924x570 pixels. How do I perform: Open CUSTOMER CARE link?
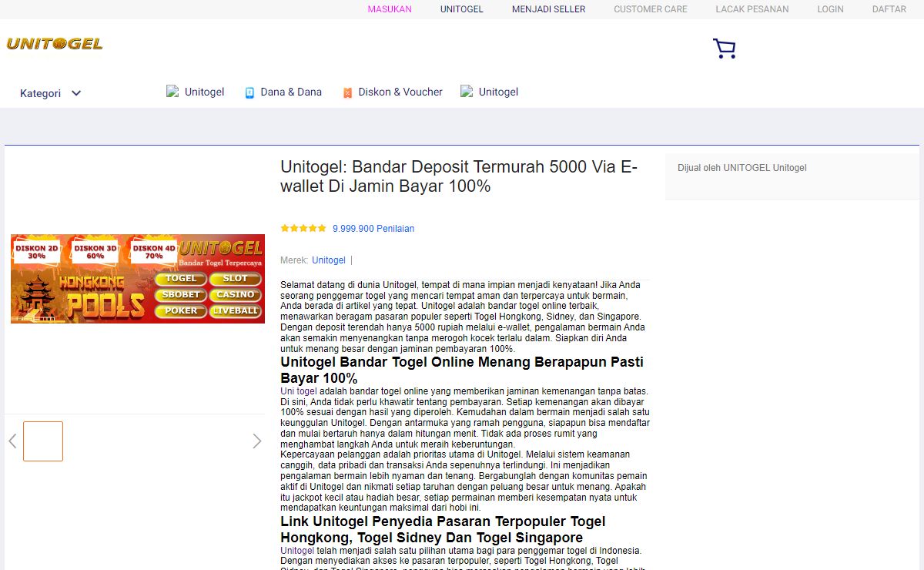tap(651, 9)
